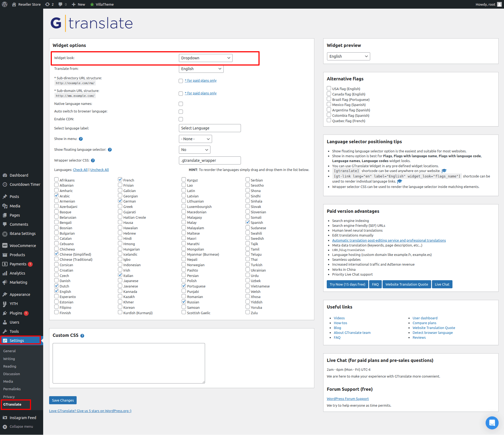Open the Widget look dropdown
Image resolution: width=504 pixels, height=435 pixels.
[x=205, y=58]
